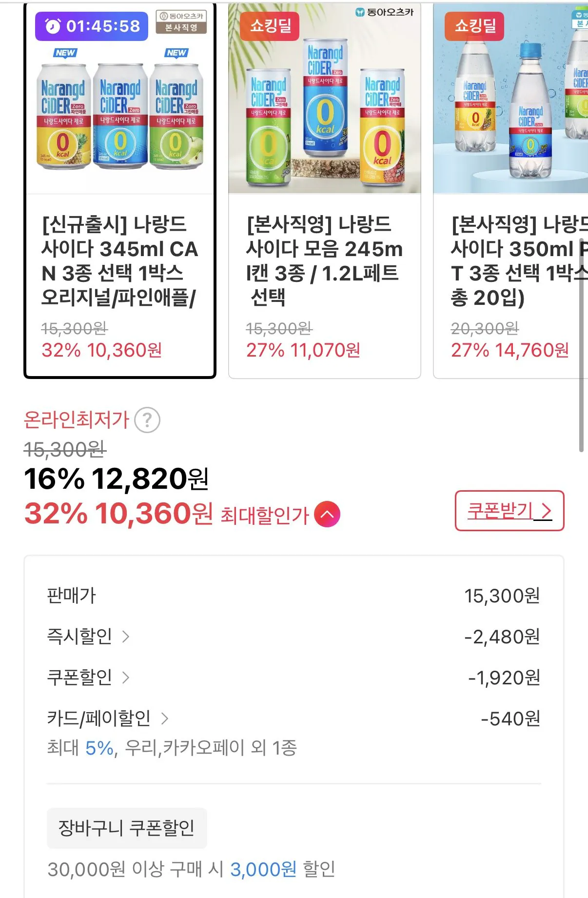Image resolution: width=588 pixels, height=898 pixels.
Task: Select the 쇼킹딜 badge on the second product
Action: (x=270, y=27)
